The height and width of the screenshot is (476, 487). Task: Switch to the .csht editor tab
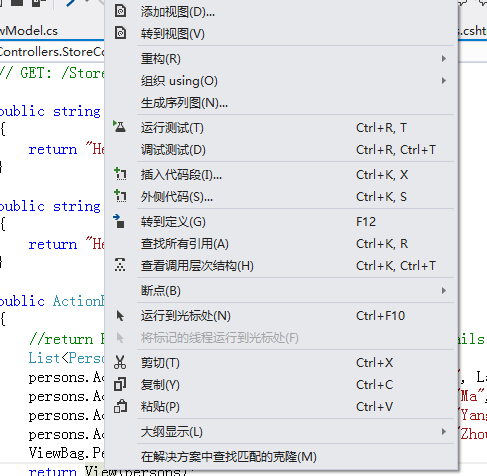[x=473, y=31]
